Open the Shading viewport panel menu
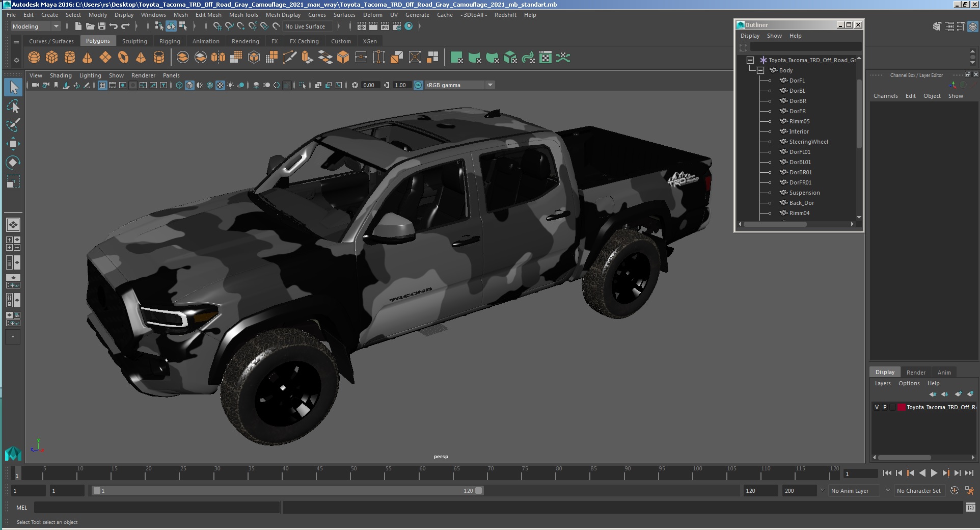 (61, 75)
